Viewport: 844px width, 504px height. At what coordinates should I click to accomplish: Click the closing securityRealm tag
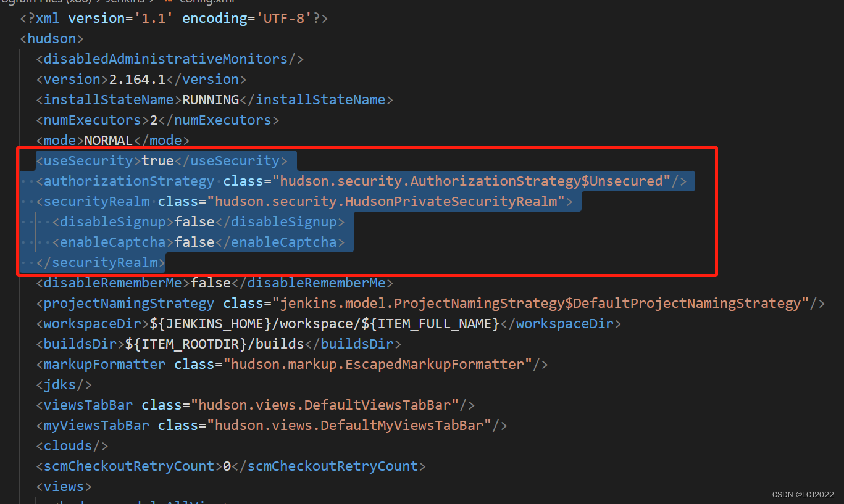pyautogui.click(x=101, y=262)
